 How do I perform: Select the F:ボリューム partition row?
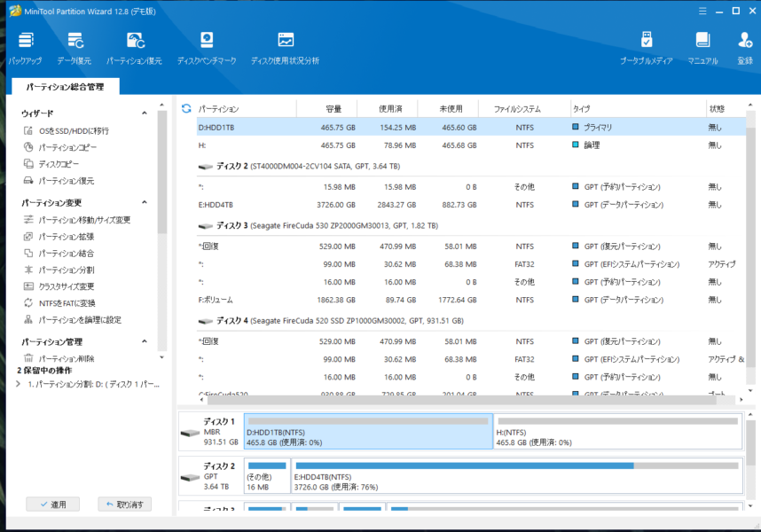coord(471,300)
